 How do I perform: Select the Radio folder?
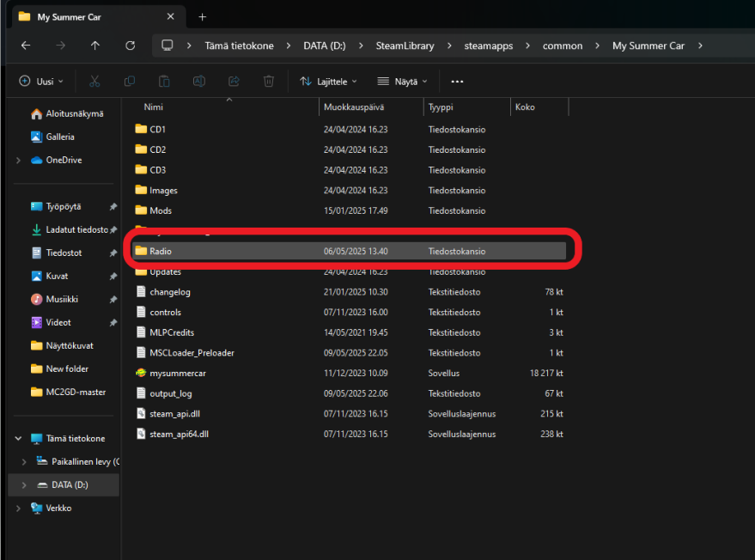(x=349, y=251)
